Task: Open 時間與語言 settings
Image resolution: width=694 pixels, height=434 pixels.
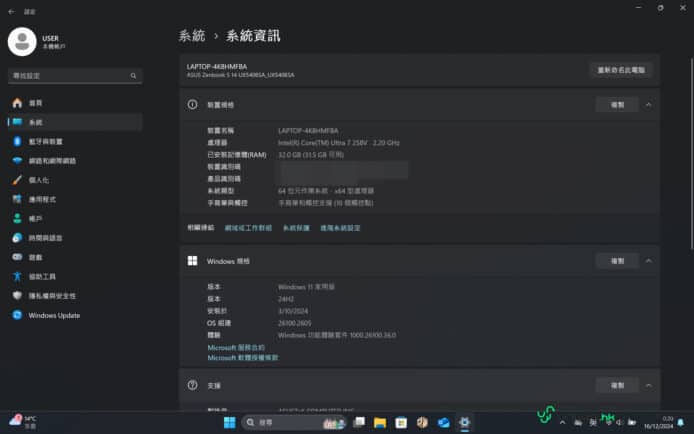Action: (x=45, y=238)
